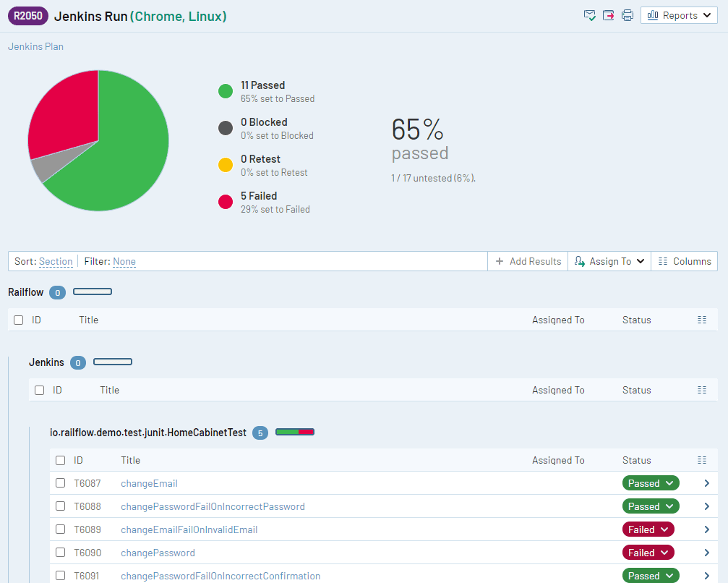The image size is (728, 583).
Task: Open the Filter None link
Action: point(124,262)
